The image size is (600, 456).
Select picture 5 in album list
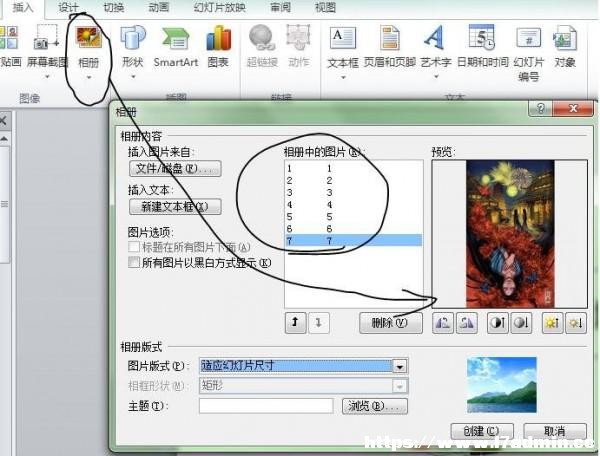pos(354,217)
